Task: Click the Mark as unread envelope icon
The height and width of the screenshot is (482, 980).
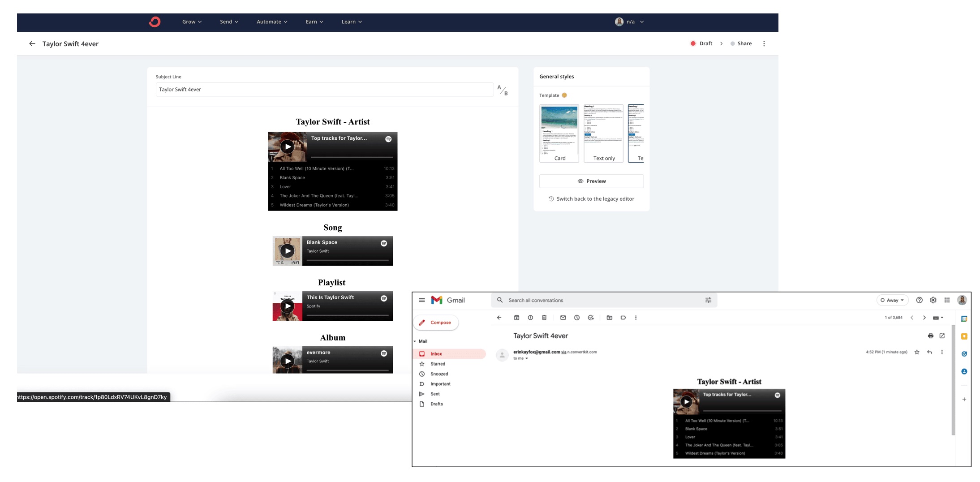Action: (563, 318)
